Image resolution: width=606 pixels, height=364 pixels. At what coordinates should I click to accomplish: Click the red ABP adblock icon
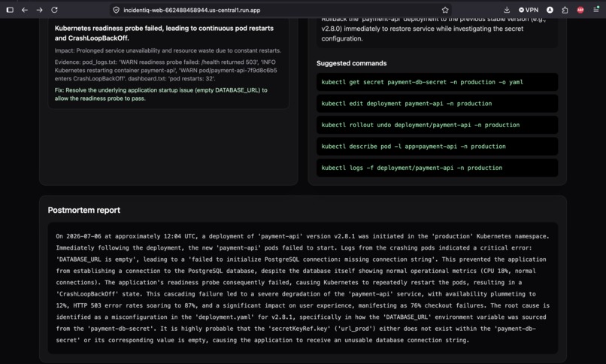click(580, 10)
